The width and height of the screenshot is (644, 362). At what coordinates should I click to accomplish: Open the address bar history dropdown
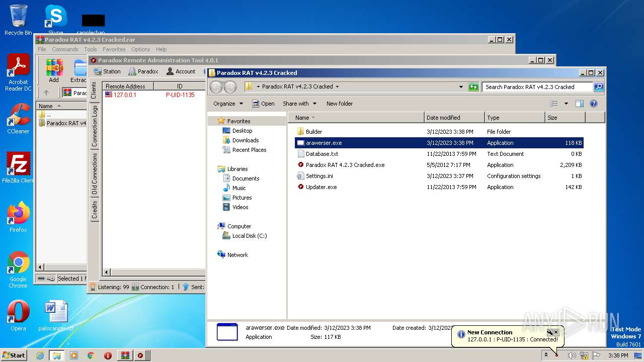[461, 86]
